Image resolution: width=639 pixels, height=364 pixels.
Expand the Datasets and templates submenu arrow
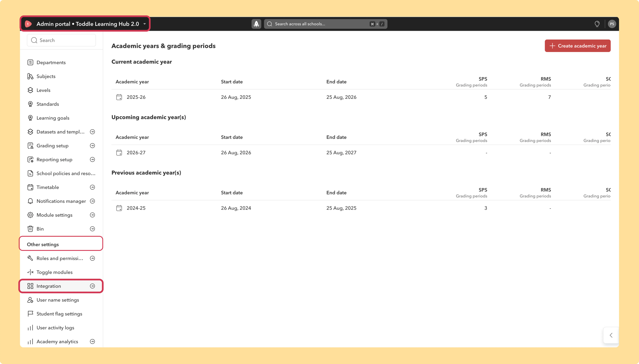tap(92, 132)
